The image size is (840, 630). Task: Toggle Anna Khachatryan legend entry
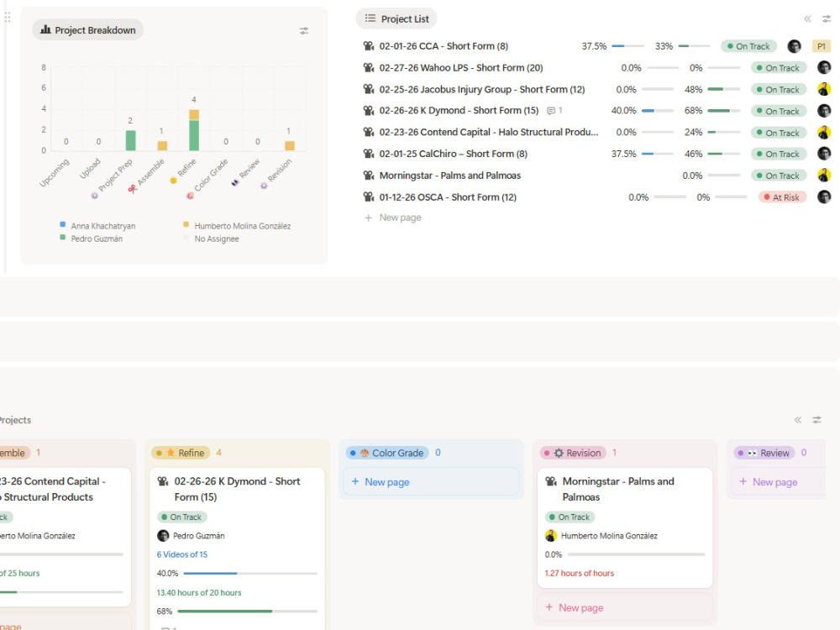point(97,226)
